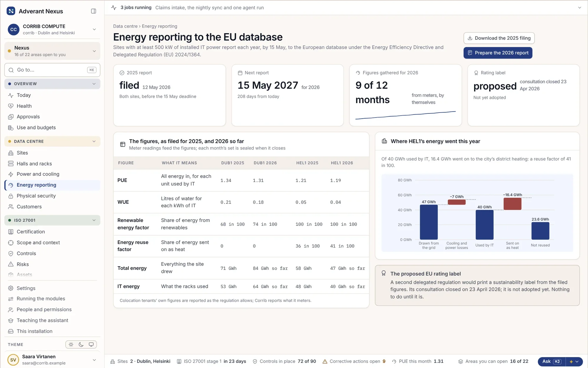Screen dimensions: 588x368
Task: Open Use and budgets icon
Action: 11,128
